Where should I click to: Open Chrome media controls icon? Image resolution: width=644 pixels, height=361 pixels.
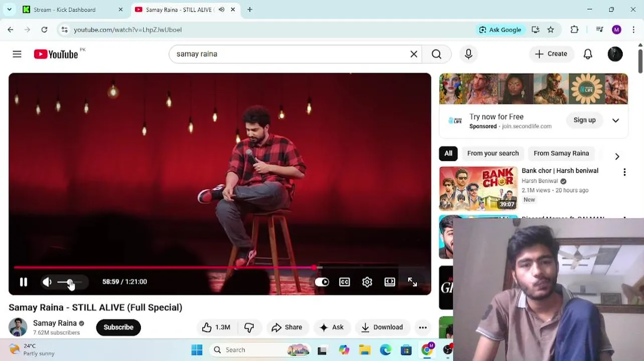(599, 30)
